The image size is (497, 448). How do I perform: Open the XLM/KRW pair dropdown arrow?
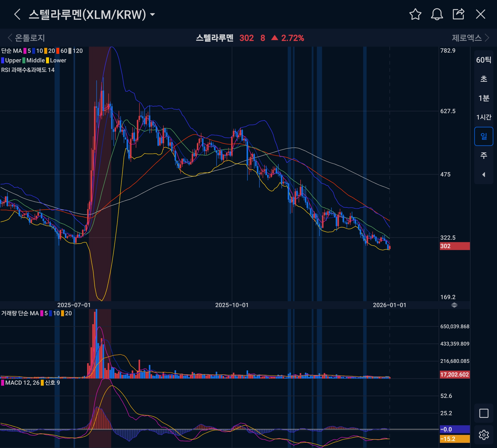[152, 15]
